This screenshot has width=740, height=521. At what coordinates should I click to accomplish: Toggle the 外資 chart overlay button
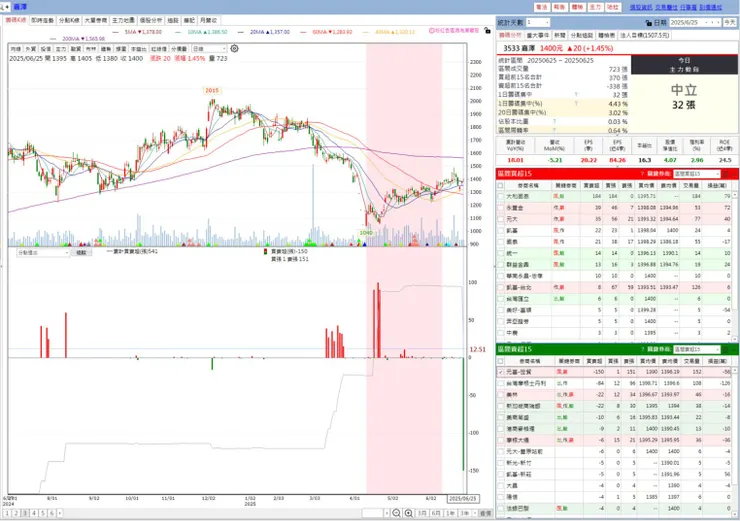(30, 49)
